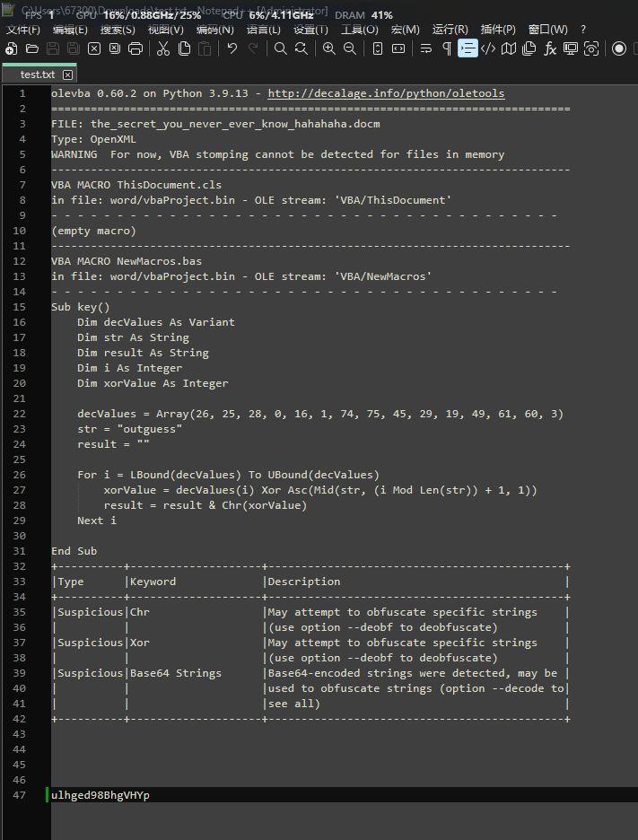Open the 插件(P) menu
Viewport: 638px width, 840px height.
click(x=498, y=30)
